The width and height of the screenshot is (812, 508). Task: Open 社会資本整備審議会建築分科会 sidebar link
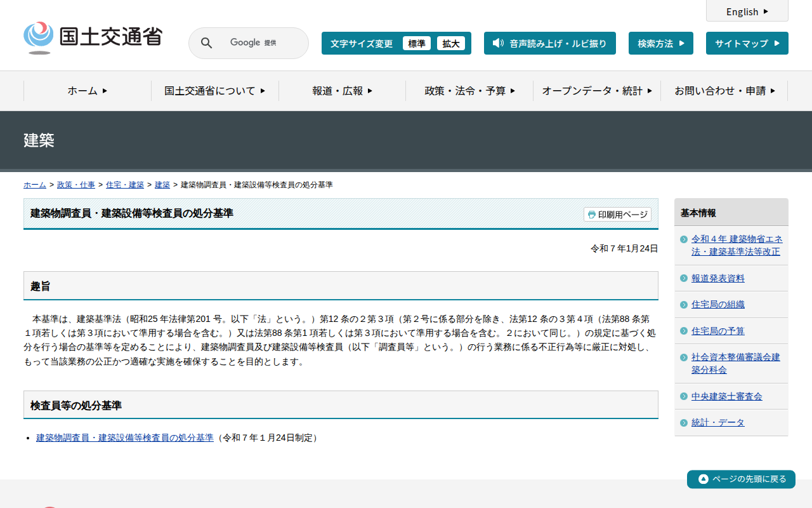[736, 363]
